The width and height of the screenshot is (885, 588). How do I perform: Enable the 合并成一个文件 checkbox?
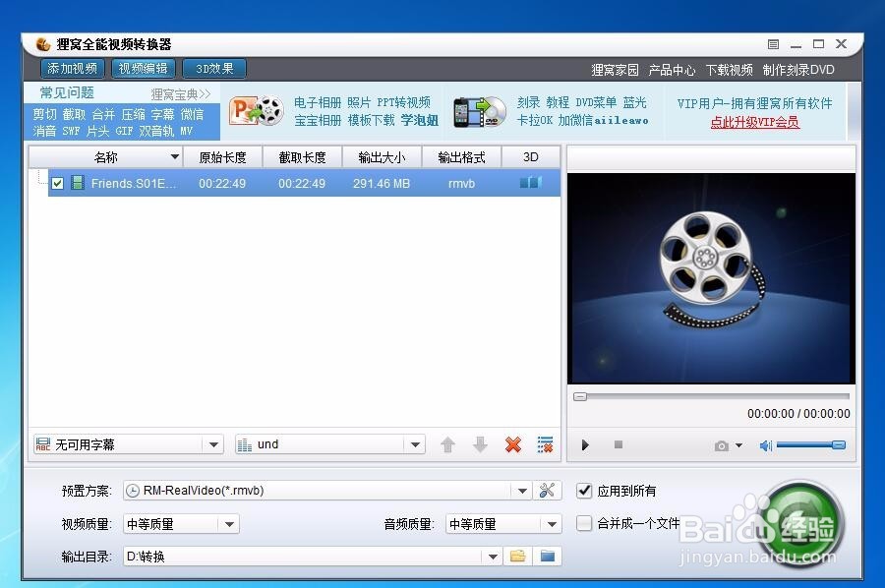pyautogui.click(x=584, y=523)
